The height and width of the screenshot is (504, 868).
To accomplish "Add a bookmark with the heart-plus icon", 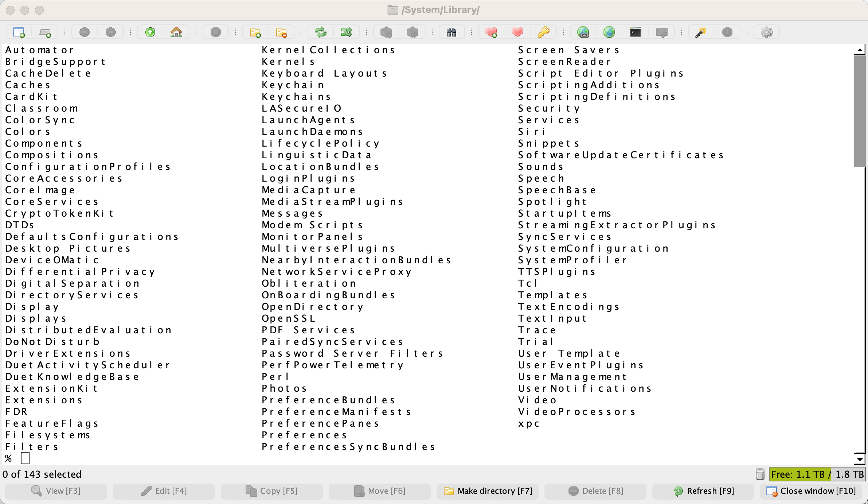I will (491, 32).
